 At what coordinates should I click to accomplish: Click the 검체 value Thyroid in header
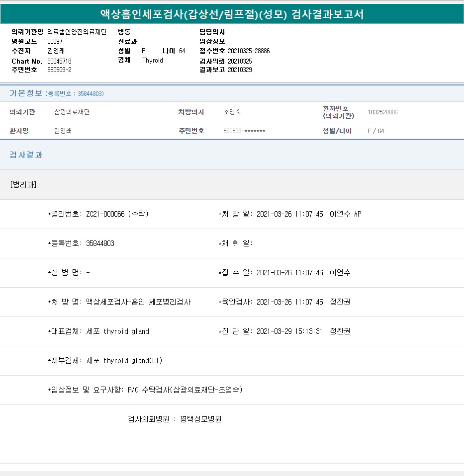coord(152,60)
